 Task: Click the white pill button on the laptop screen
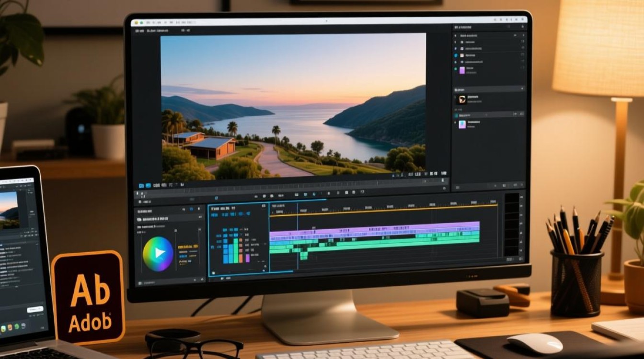pyautogui.click(x=35, y=310)
